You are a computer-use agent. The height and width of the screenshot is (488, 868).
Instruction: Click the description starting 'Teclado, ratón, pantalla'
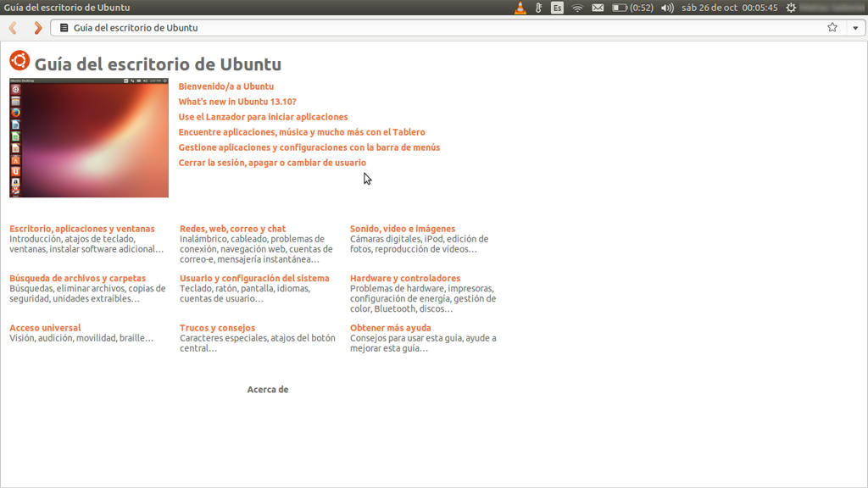pos(245,293)
